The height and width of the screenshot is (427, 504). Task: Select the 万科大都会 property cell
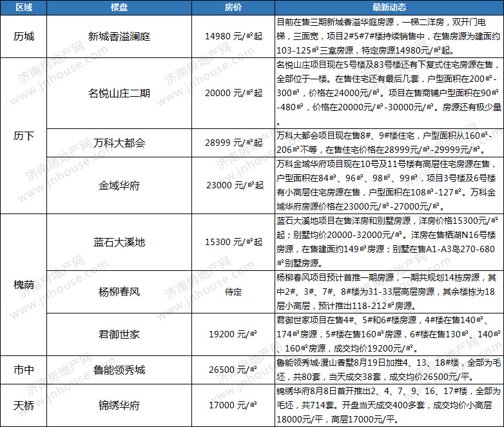coord(119,141)
